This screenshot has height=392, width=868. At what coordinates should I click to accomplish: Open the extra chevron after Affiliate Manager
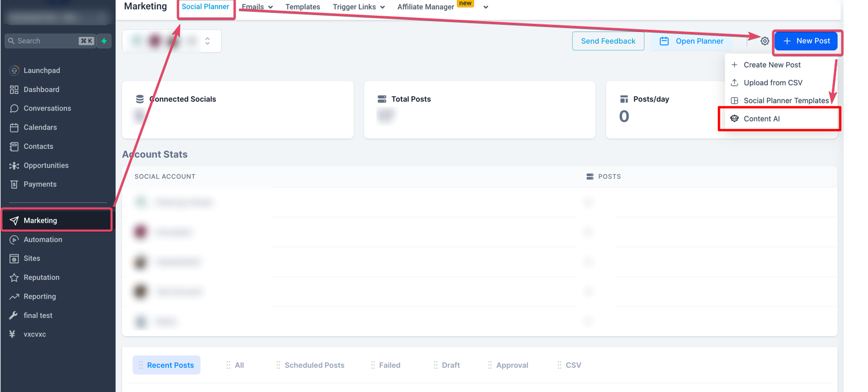pos(486,7)
